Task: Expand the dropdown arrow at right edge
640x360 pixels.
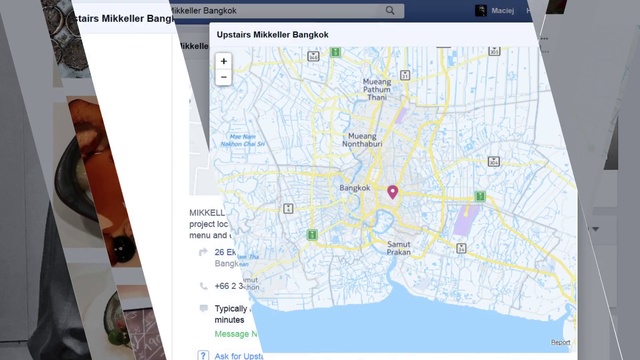Action: 595,229
